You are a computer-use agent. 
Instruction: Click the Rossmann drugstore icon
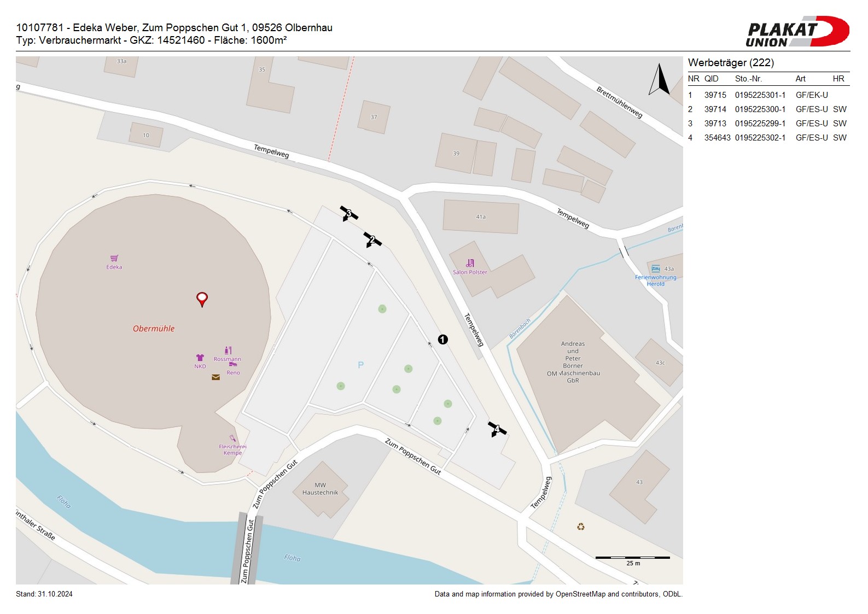tap(228, 350)
